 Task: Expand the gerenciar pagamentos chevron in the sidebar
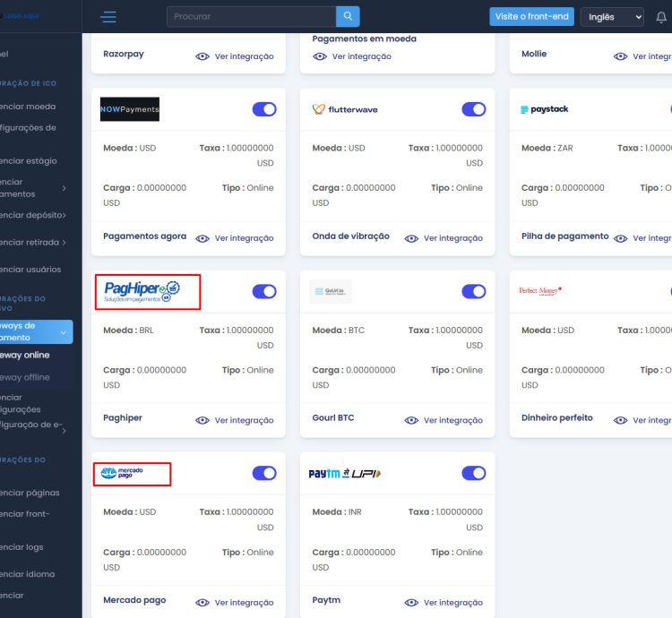pyautogui.click(x=65, y=188)
